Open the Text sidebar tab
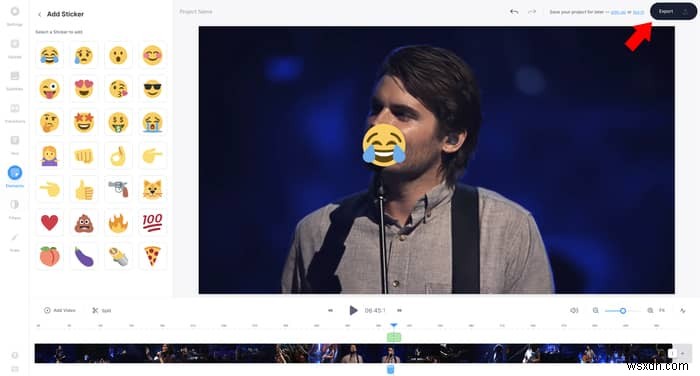Image resolution: width=700 pixels, height=376 pixels. 14,144
